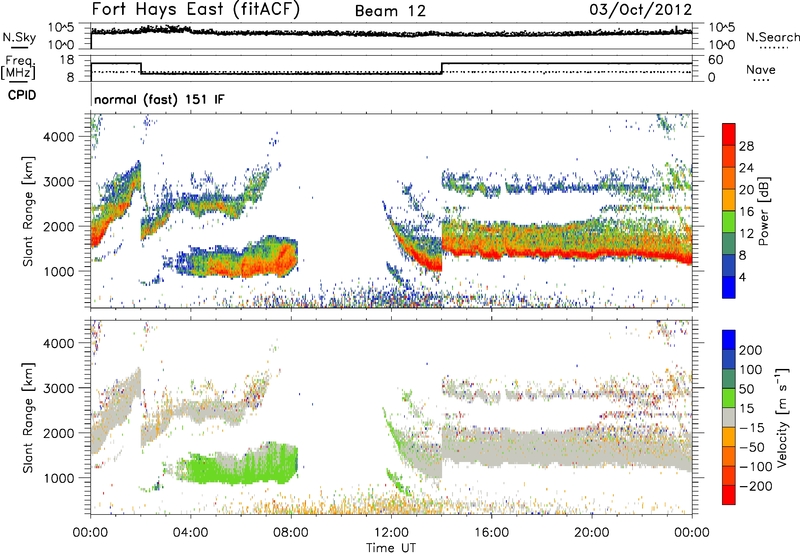Click the '-200' velocity color bar value
This screenshot has width=800, height=554.
[x=754, y=486]
